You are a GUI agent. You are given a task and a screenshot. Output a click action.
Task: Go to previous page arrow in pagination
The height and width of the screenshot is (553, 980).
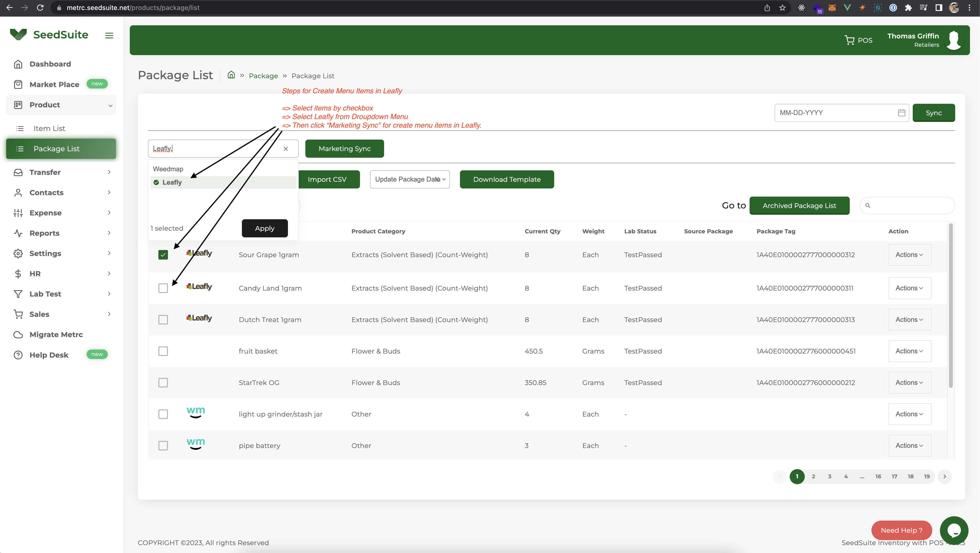pos(780,476)
